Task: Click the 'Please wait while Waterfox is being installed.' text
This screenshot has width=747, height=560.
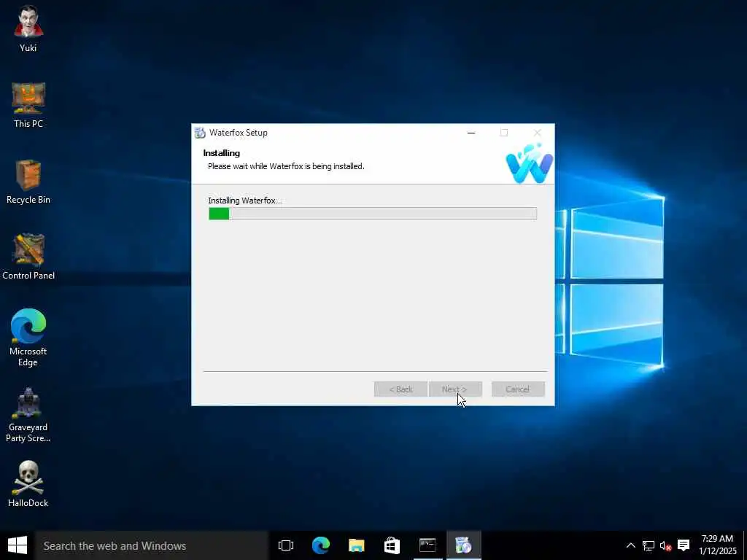Action: coord(286,166)
